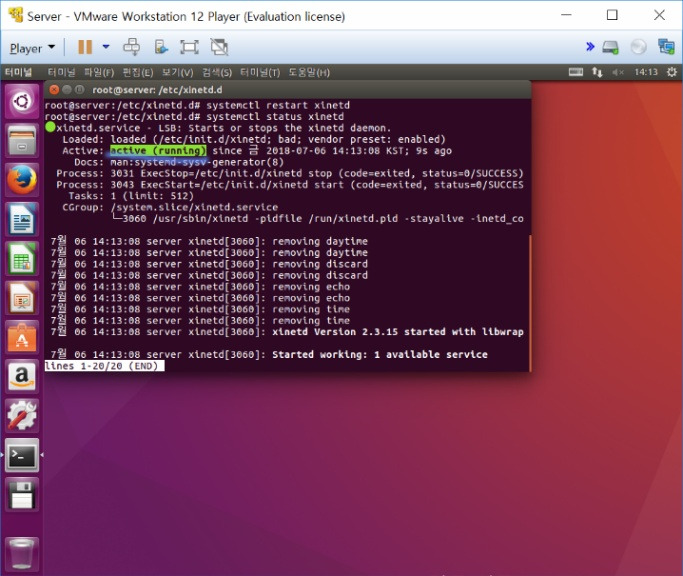Launch LibreOffice Impress
The height and width of the screenshot is (576, 683).
[x=22, y=297]
